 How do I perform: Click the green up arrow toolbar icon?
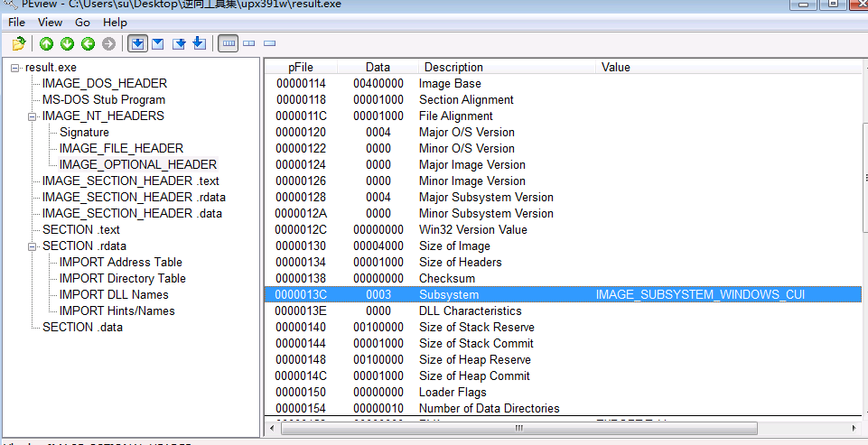pos(46,43)
